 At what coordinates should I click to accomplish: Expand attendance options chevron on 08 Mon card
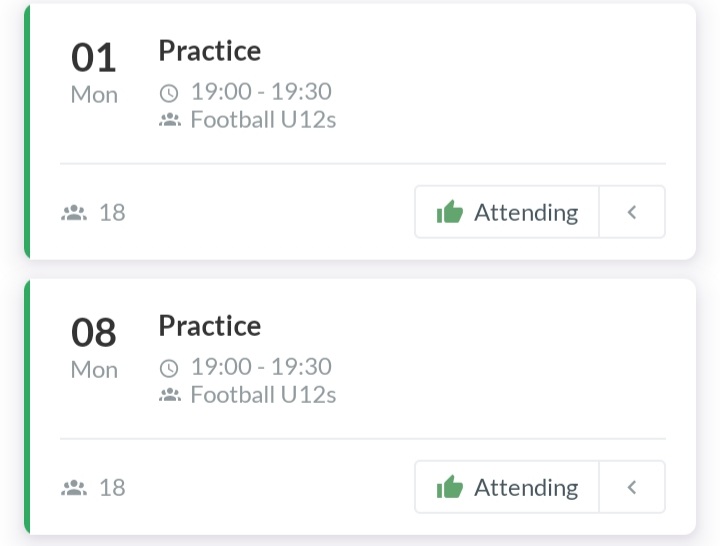pos(632,487)
